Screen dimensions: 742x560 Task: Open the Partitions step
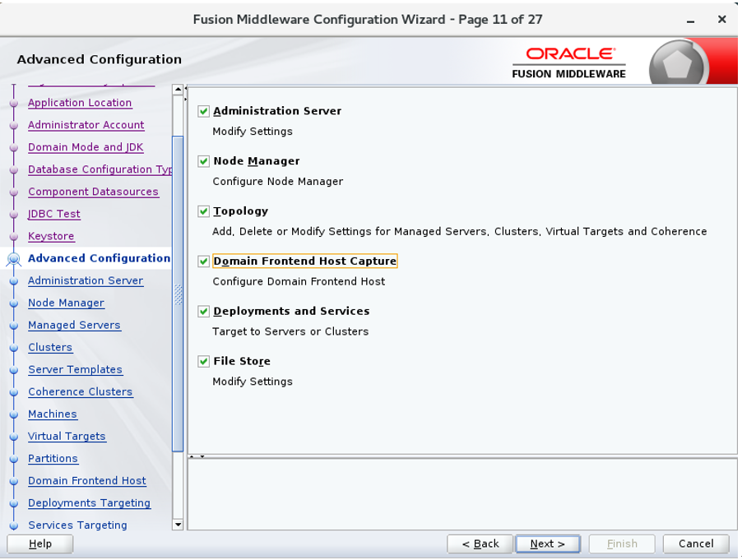(x=53, y=458)
